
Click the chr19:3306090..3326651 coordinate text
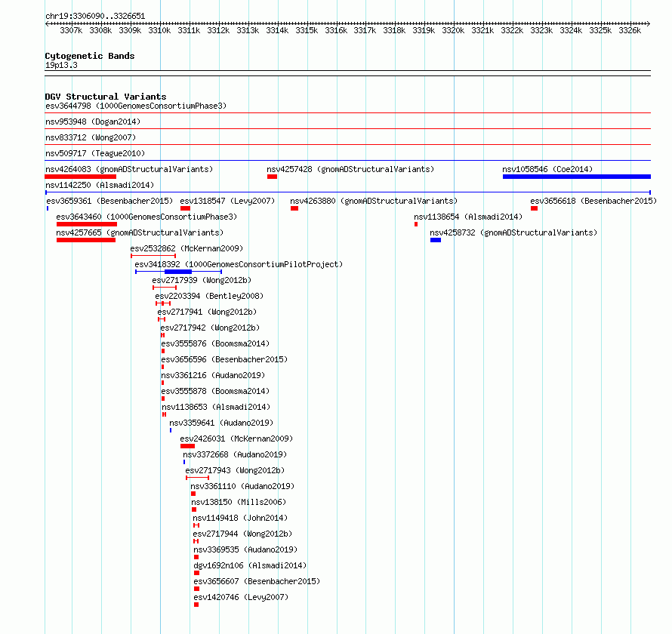pos(95,17)
